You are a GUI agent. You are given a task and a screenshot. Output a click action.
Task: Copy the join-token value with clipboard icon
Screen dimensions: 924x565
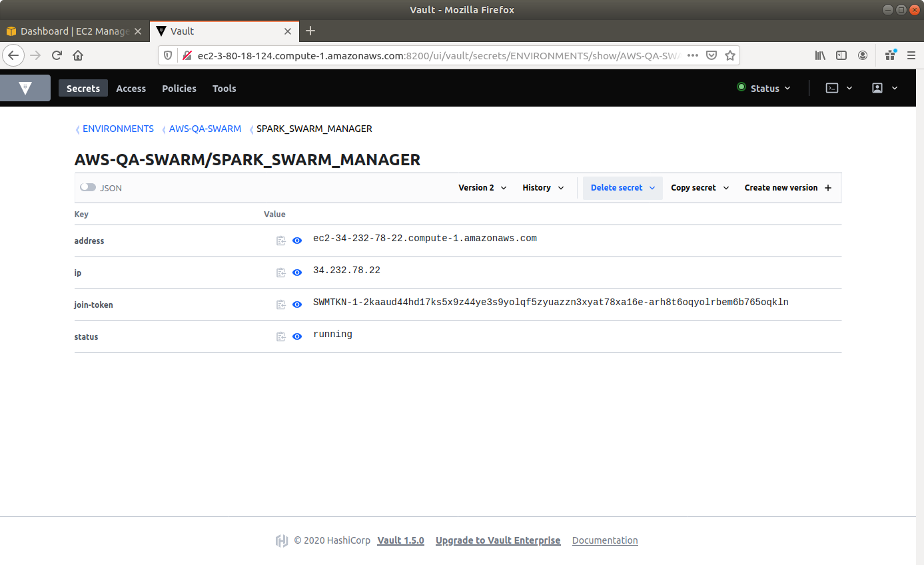pyautogui.click(x=281, y=305)
